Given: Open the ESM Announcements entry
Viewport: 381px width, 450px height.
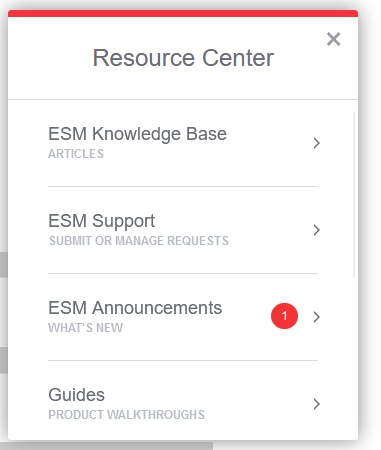Looking at the screenshot, I should point(183,317).
